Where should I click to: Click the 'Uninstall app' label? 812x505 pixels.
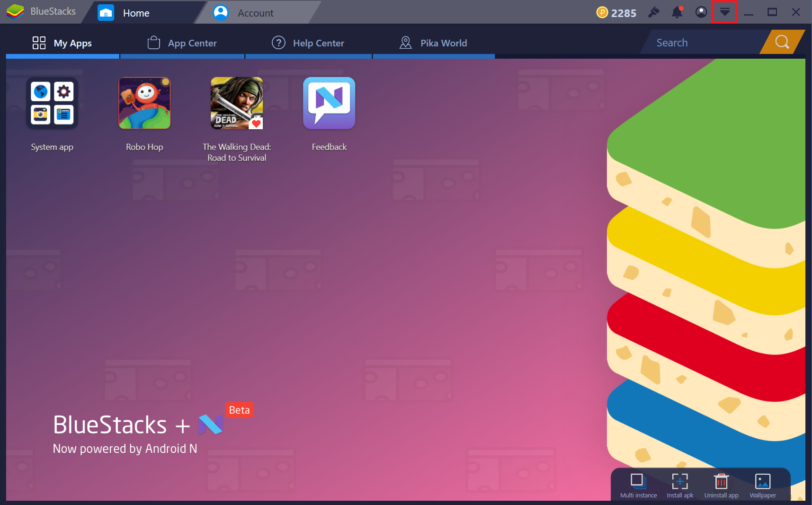[721, 496]
